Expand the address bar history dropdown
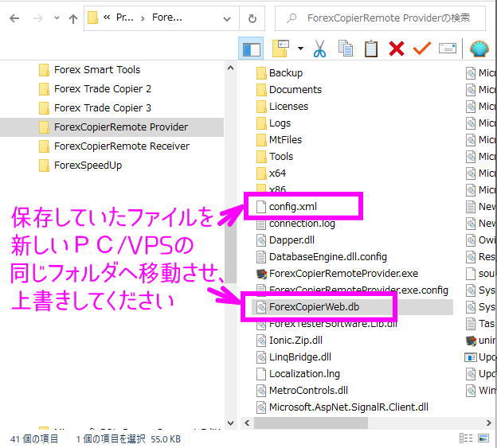This screenshot has width=497, height=448. (x=227, y=19)
